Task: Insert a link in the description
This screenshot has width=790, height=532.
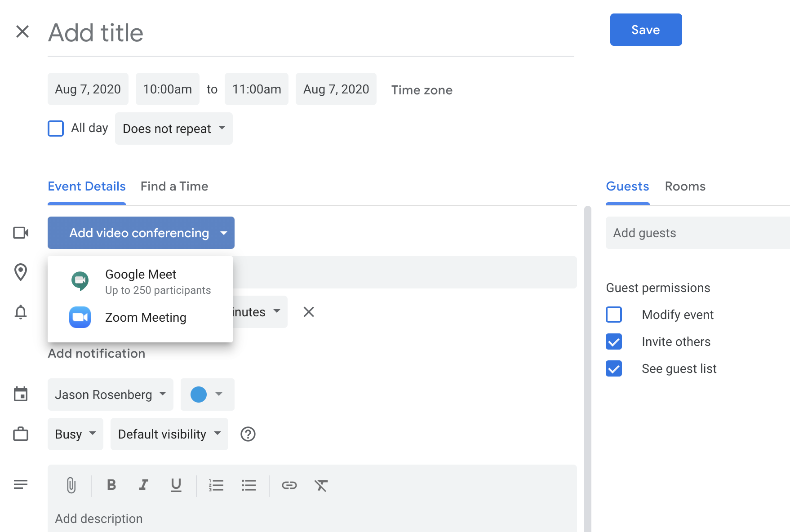Action: point(289,485)
